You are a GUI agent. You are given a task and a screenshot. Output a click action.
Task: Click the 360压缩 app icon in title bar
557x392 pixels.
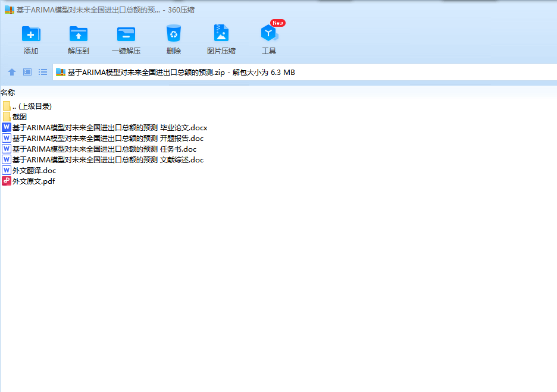tap(10, 10)
